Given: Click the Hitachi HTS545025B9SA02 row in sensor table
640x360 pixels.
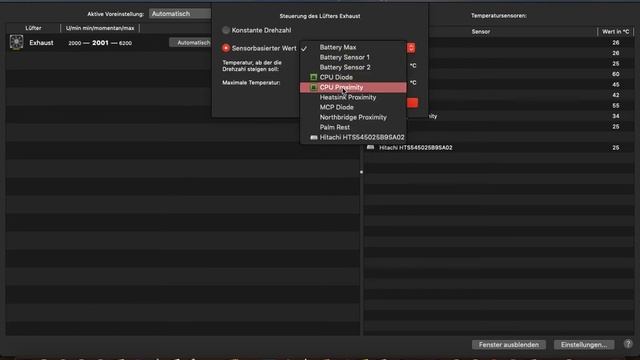Looking at the screenshot, I should tap(499, 148).
